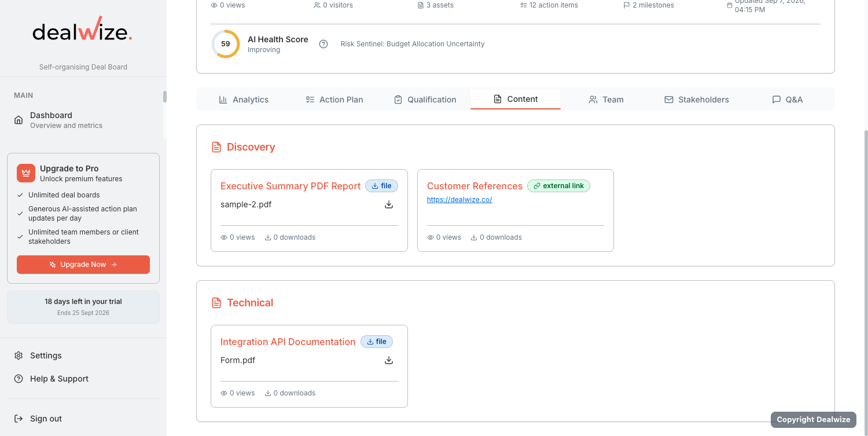The image size is (868, 436).
Task: Click the Settings gear icon
Action: [x=19, y=356]
